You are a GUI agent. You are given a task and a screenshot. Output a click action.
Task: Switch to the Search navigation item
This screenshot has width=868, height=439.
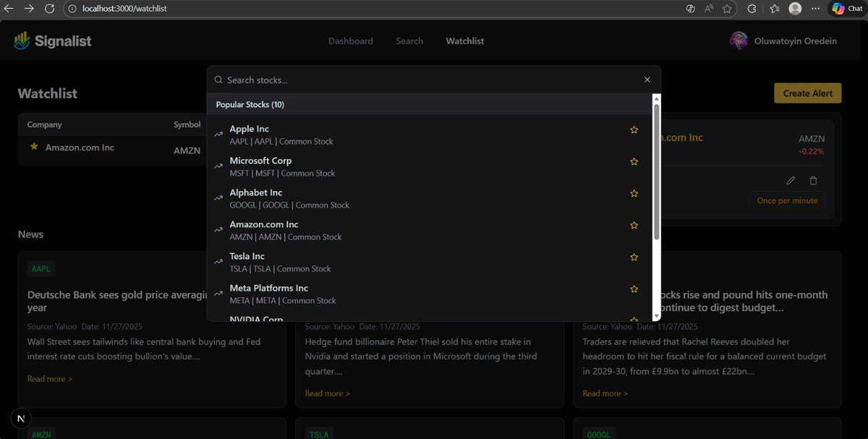point(409,41)
